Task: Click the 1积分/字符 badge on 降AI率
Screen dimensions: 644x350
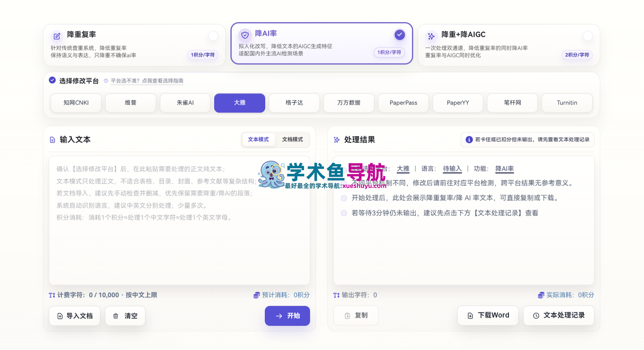Action: click(x=389, y=52)
